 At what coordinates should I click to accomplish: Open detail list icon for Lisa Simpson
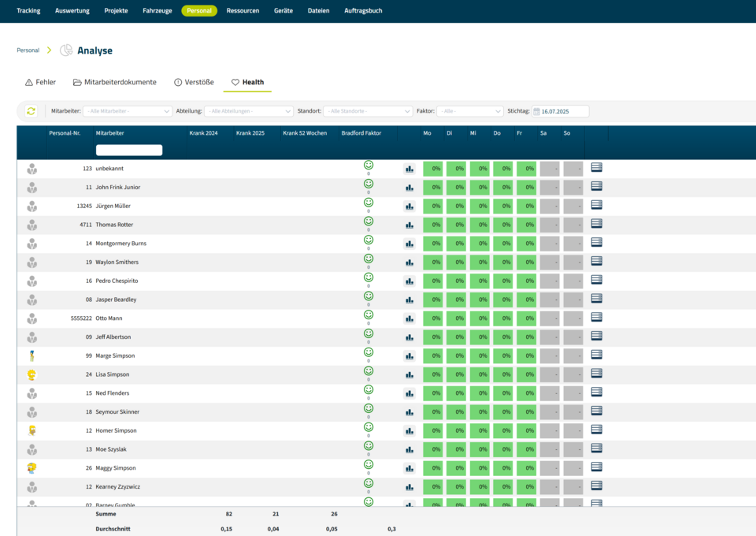click(596, 374)
